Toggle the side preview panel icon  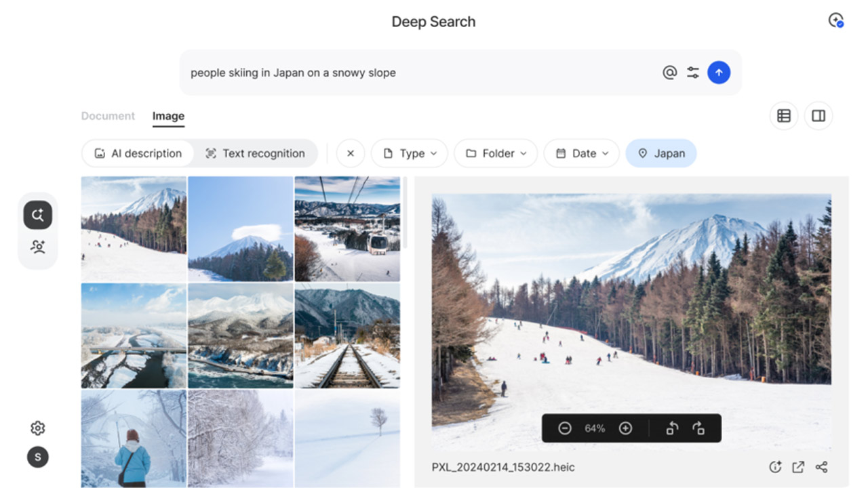pos(818,116)
